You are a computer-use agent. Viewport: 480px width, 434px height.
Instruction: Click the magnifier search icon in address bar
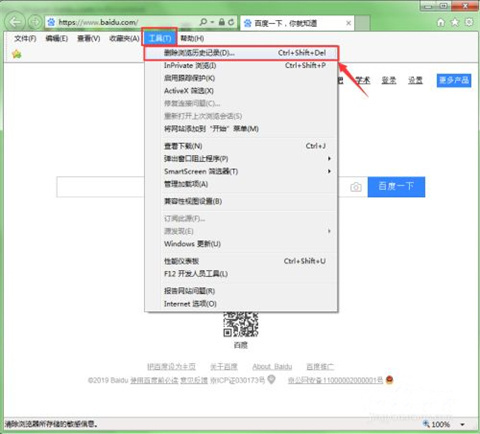tap(203, 22)
